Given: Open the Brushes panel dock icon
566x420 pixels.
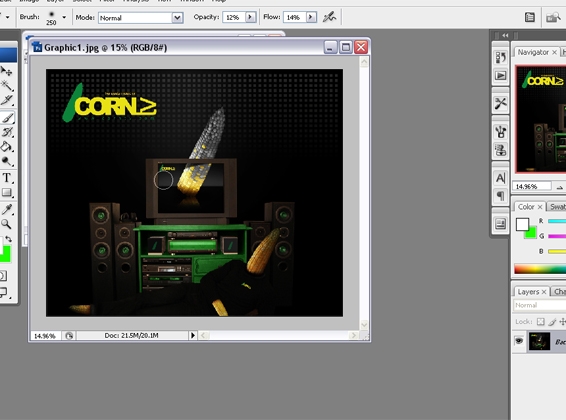Looking at the screenshot, I should pos(501,132).
